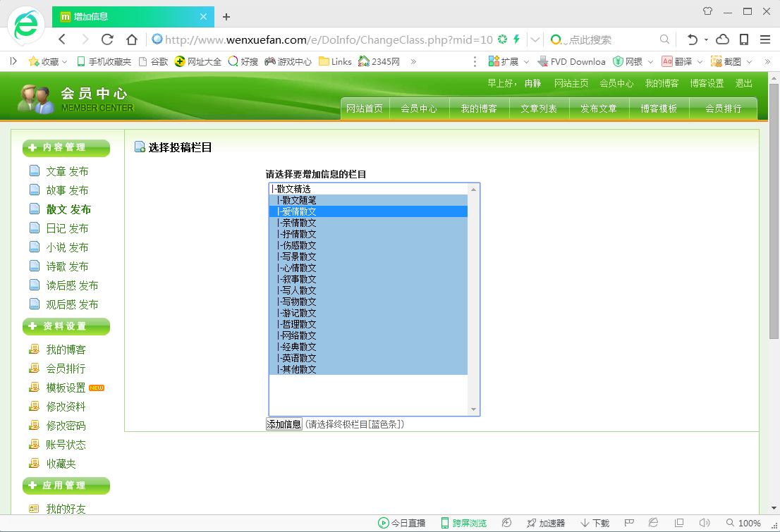The width and height of the screenshot is (780, 532).
Task: Select 伤感散文 in the category list
Action: coord(299,245)
